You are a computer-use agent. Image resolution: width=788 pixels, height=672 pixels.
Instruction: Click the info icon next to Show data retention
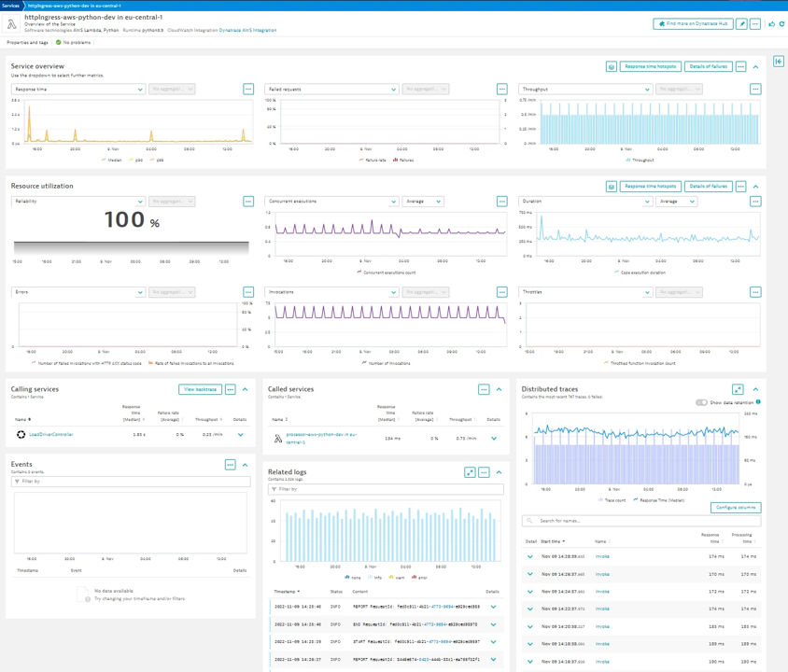[x=757, y=401]
